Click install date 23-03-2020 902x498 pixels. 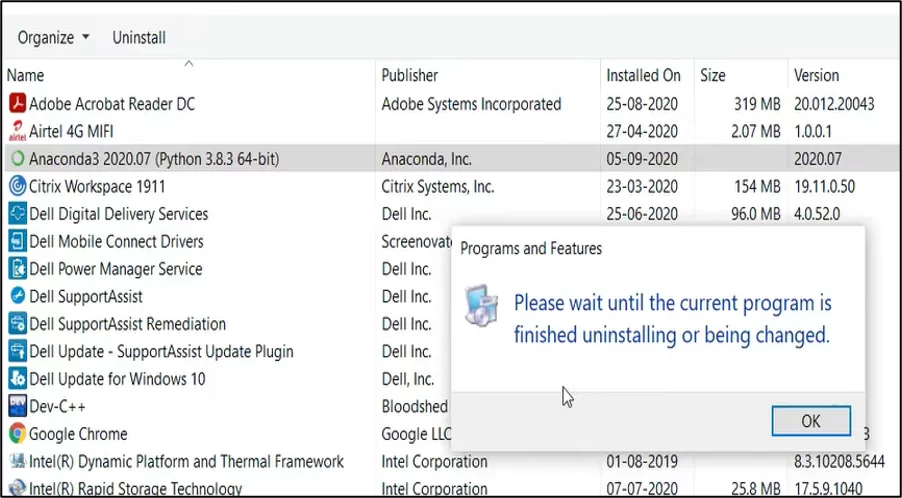[642, 186]
